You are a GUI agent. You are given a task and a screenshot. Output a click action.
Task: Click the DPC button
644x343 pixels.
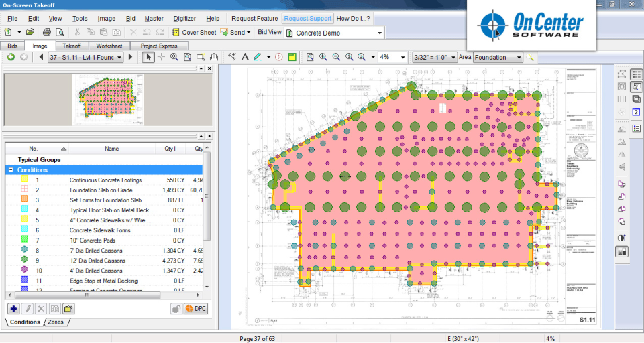point(195,309)
